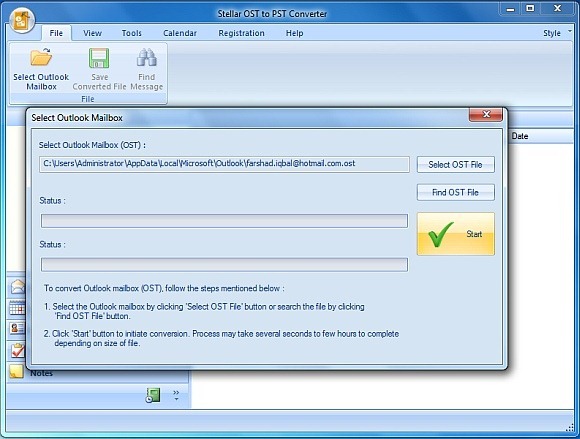Open Tasks pane via clipboard checkmark icon
The image size is (580, 439).
(17, 351)
